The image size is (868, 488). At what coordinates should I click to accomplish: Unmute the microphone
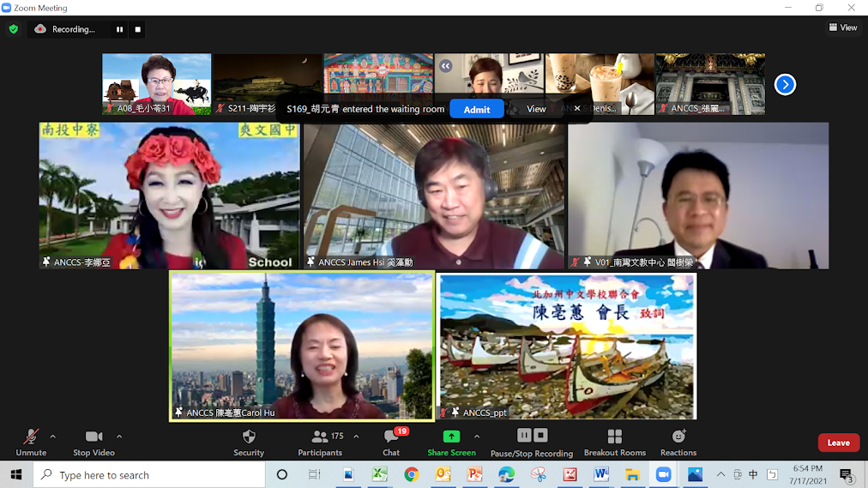(x=31, y=442)
